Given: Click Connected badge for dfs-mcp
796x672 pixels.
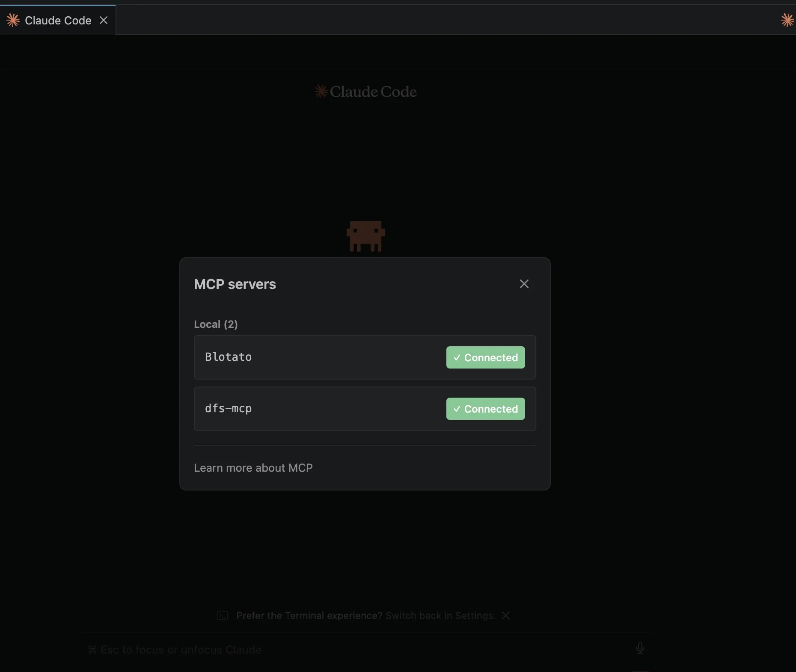Looking at the screenshot, I should point(485,409).
